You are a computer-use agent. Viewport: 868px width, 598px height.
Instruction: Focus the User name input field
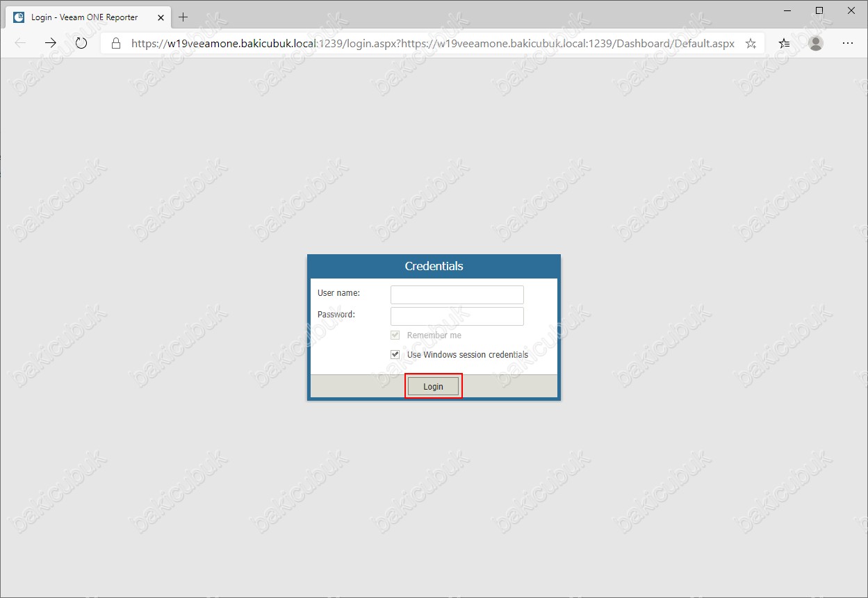coord(457,294)
